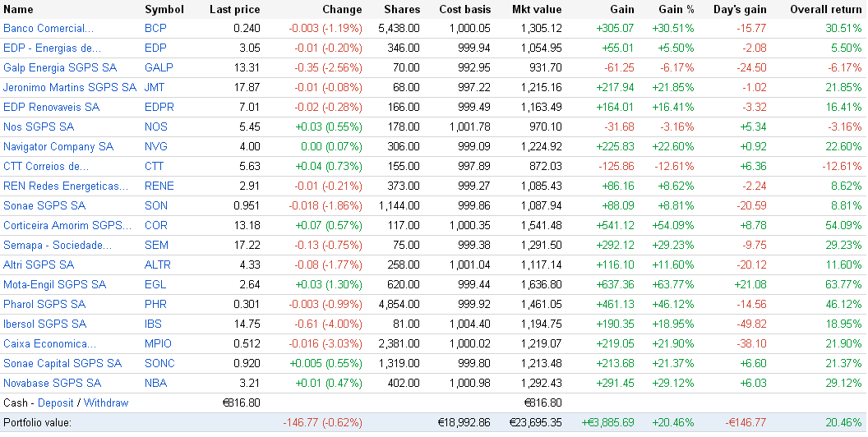Click the Deposit cash link
This screenshot has width=868, height=437.
coord(55,402)
